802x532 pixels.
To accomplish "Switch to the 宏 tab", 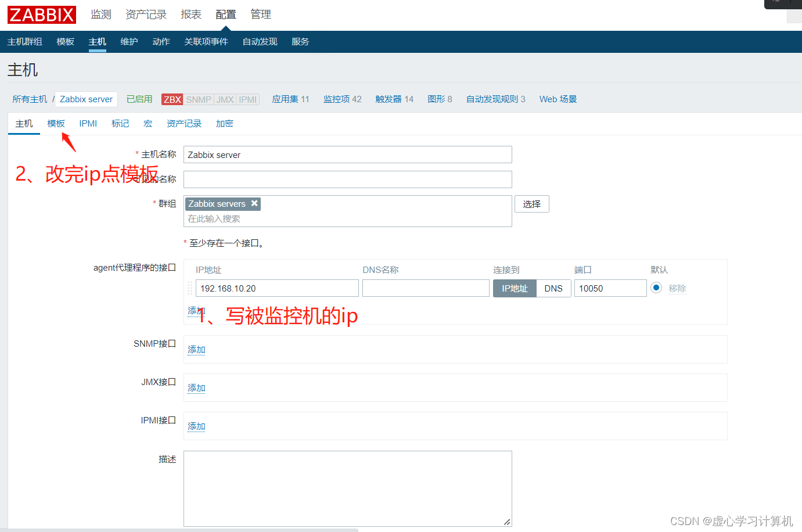I will (148, 123).
